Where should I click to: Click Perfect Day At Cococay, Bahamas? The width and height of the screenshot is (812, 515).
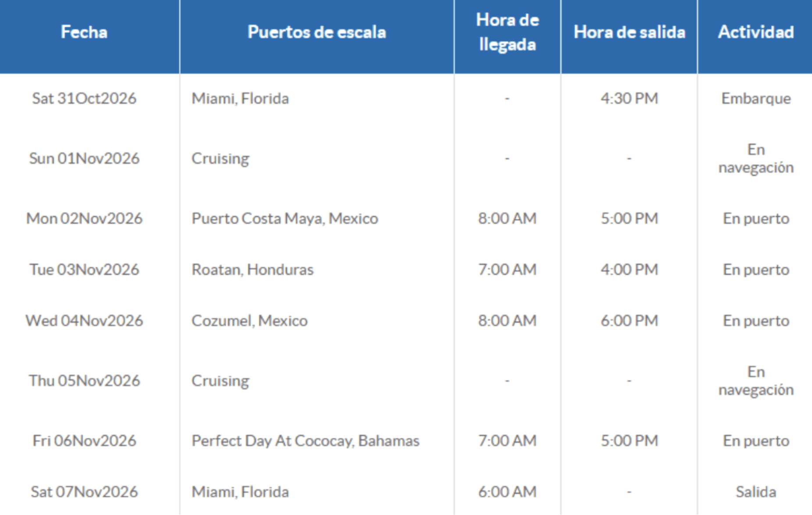(x=306, y=440)
